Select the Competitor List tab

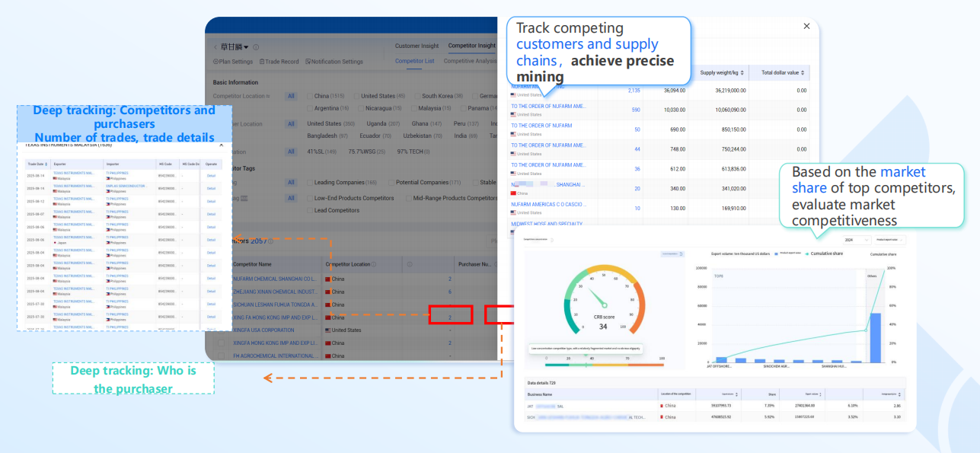[x=415, y=61]
